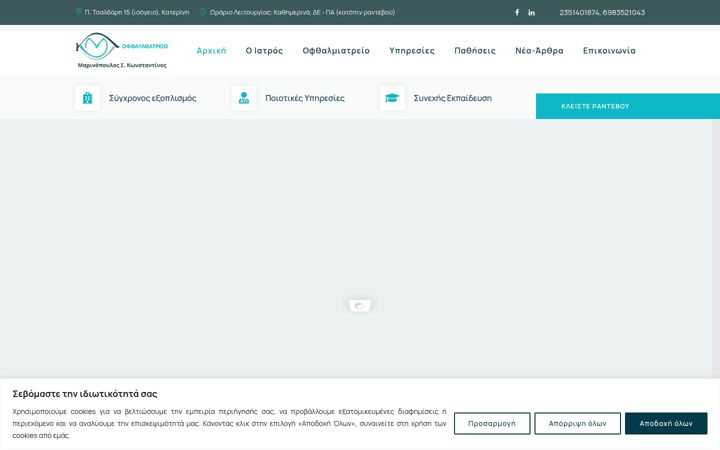This screenshot has height=450, width=720.
Task: Click the building icon for Σύγχρονος εξοπλισμός
Action: (x=87, y=98)
